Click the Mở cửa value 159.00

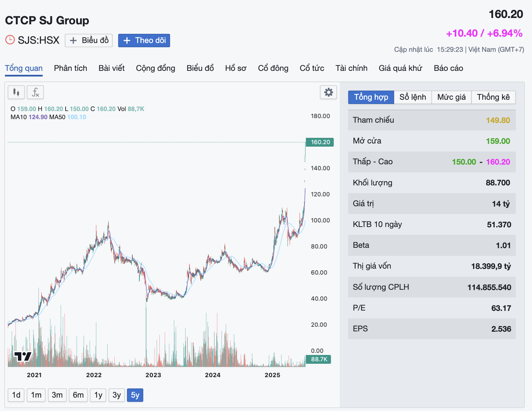pyautogui.click(x=498, y=141)
